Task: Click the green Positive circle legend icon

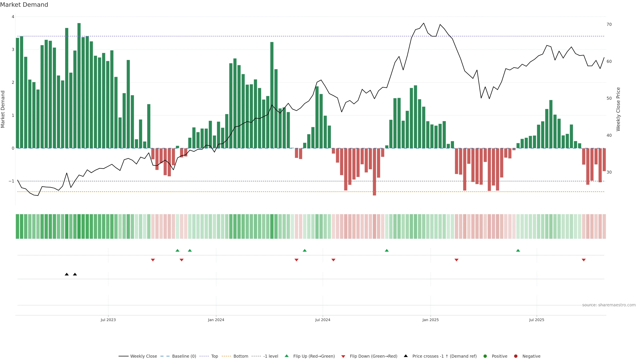Action: [485, 356]
